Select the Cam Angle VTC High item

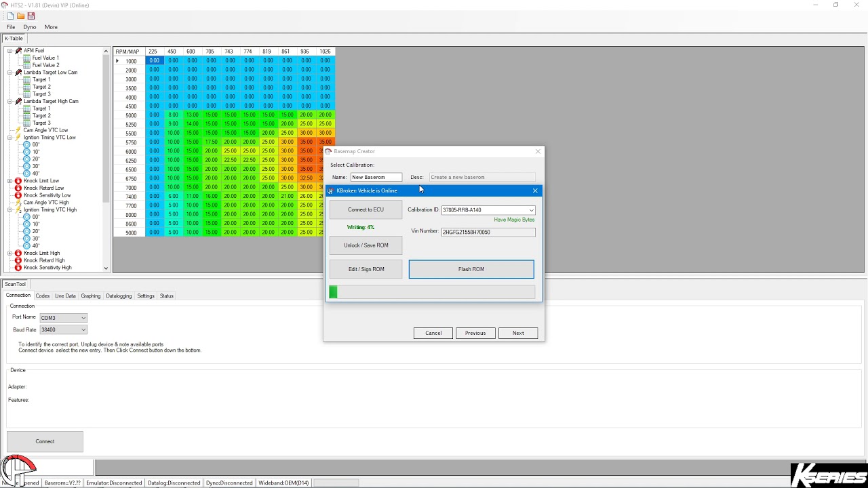[46, 203]
